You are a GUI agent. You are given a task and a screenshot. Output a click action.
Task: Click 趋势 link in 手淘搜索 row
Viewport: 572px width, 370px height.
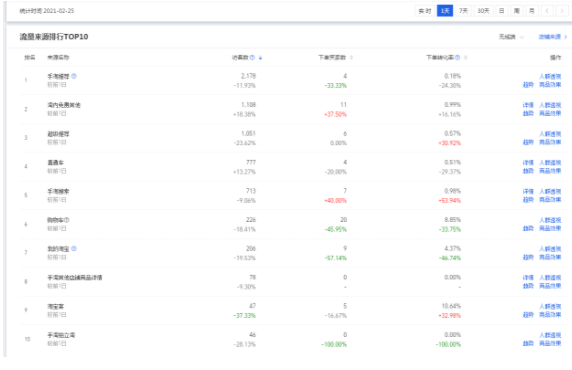(x=528, y=200)
